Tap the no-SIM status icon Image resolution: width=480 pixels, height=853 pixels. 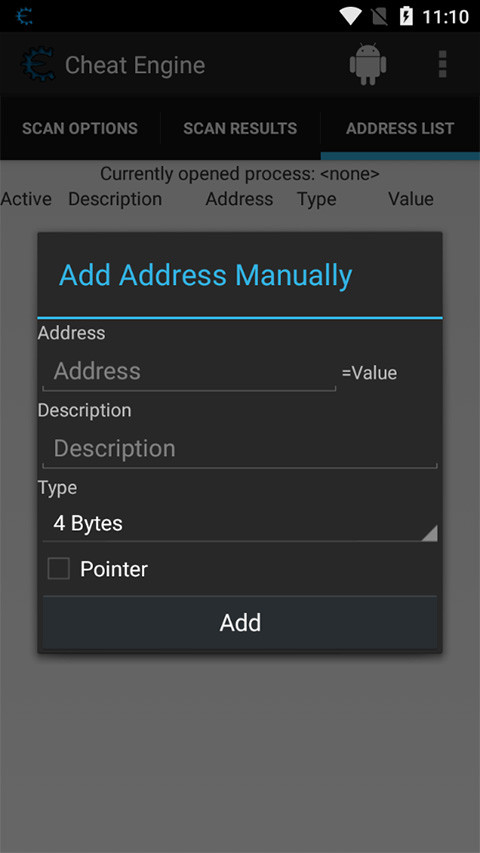click(380, 17)
